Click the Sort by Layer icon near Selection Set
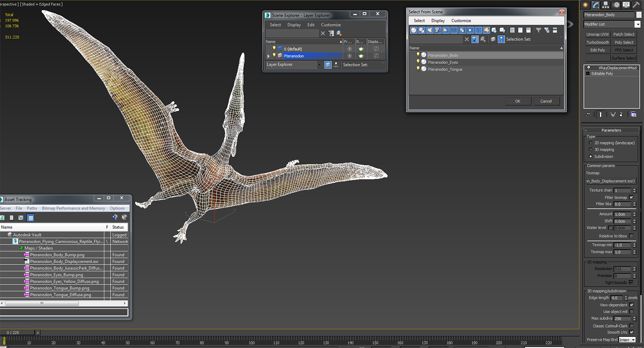Viewport: 644px width, 348px height. [x=493, y=39]
